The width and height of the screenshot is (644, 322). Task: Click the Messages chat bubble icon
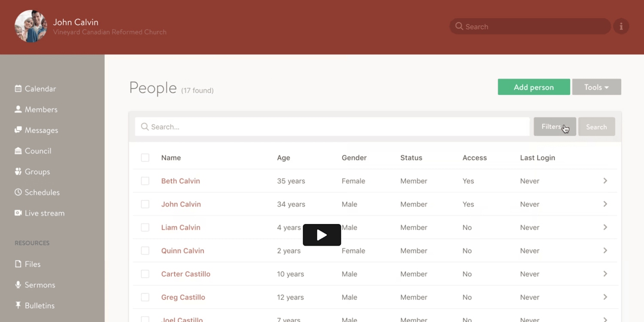coord(18,130)
